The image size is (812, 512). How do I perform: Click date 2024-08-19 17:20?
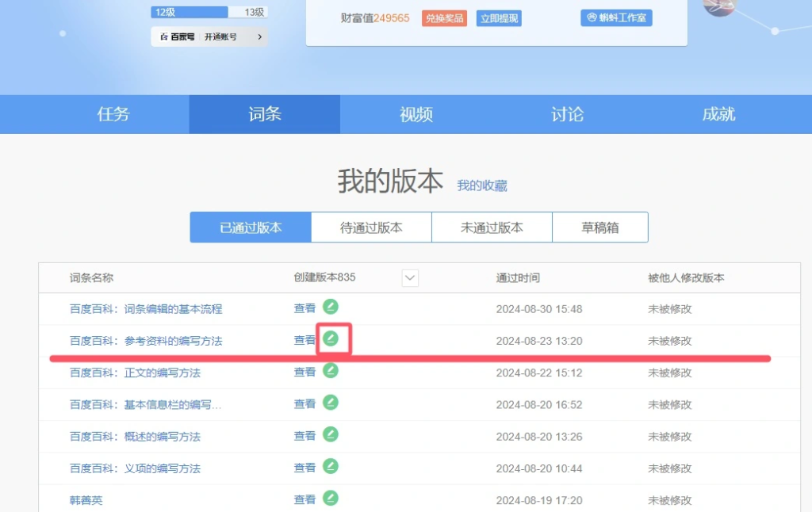[x=539, y=501]
